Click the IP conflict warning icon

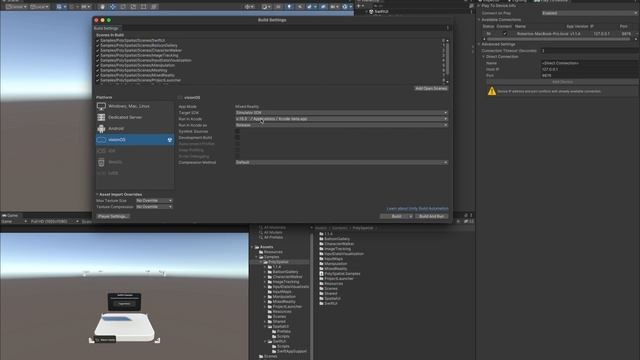[x=492, y=91]
